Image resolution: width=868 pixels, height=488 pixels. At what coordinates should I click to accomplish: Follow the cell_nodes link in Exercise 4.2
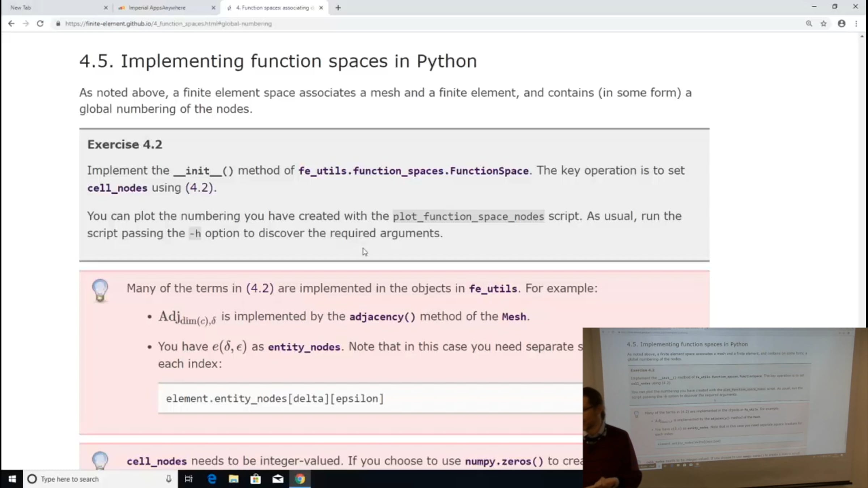[117, 188]
